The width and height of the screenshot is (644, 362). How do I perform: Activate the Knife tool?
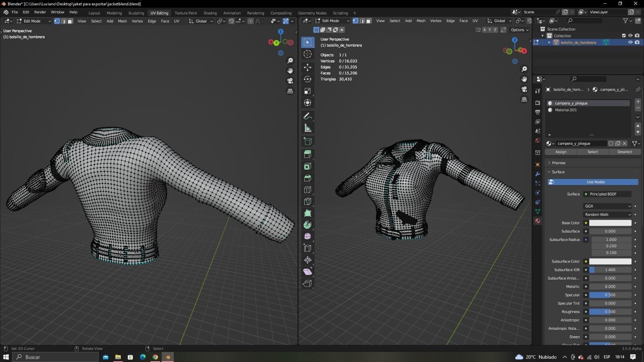tap(308, 202)
